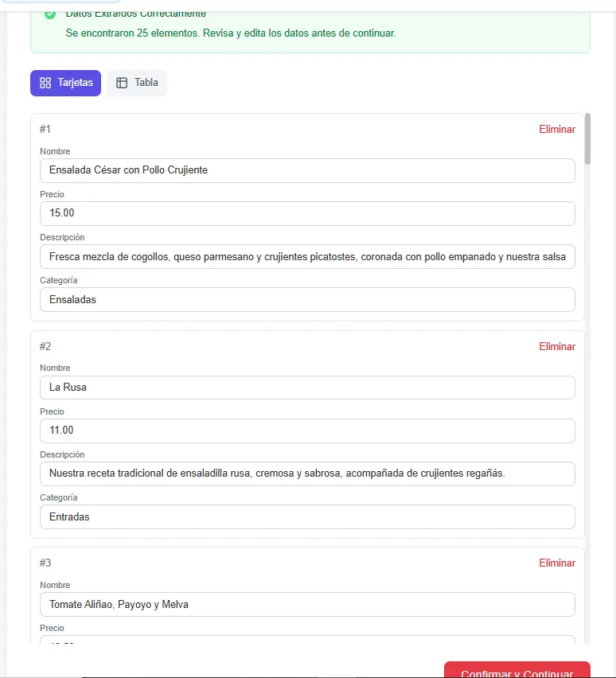Delete item #3 with Eliminar
Viewport: 616px width, 678px height.
pos(556,563)
